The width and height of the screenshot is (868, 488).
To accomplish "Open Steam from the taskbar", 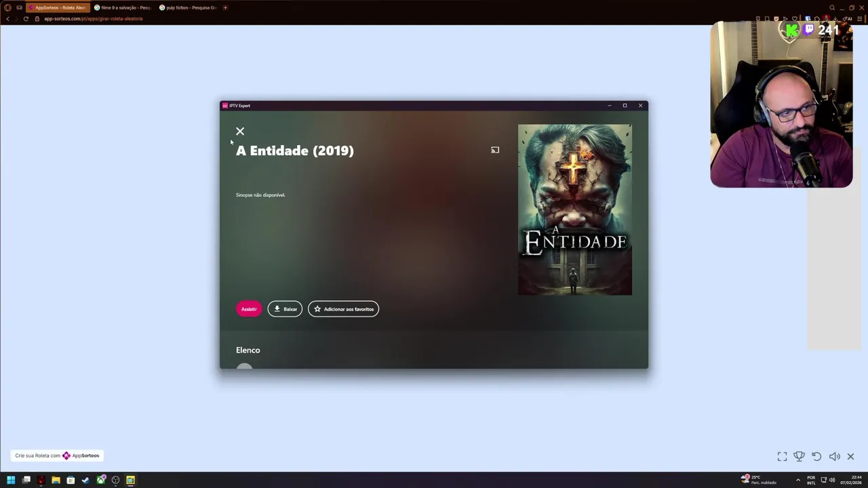I will [85, 480].
